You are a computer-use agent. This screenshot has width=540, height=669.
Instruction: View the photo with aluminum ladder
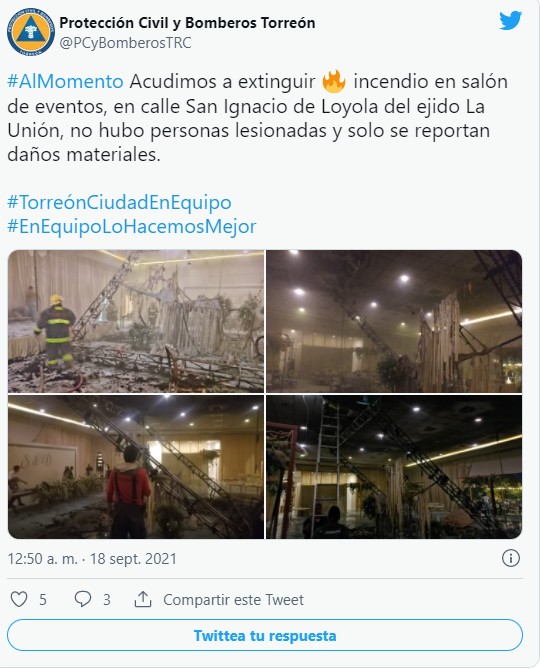(394, 467)
